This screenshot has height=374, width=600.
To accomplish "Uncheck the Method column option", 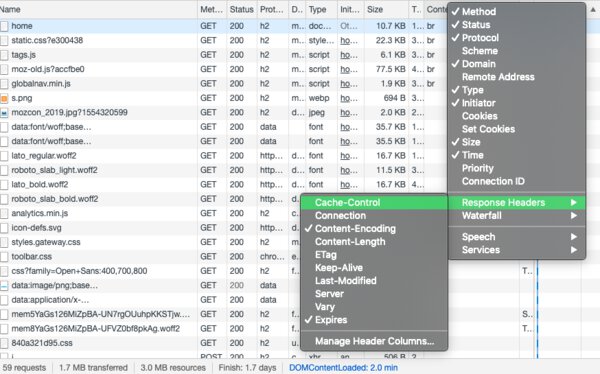I will 517,11.
